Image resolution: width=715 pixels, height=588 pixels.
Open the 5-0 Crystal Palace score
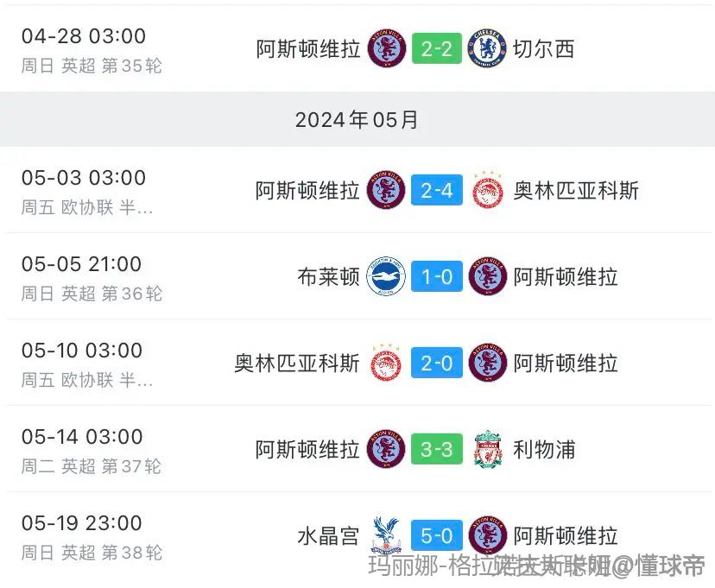437,535
